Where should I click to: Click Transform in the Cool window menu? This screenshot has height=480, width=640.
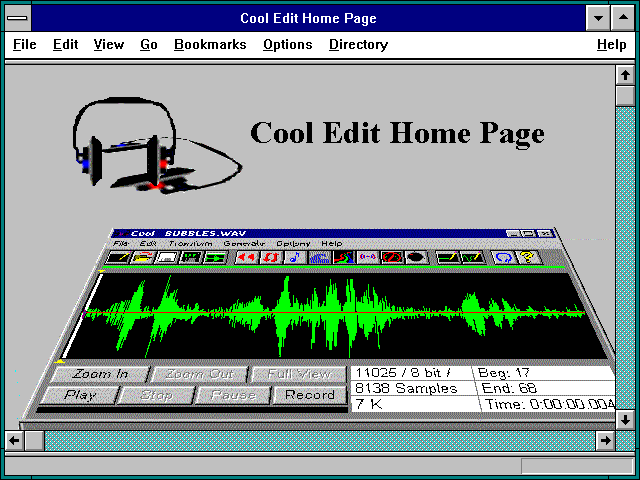(x=191, y=243)
